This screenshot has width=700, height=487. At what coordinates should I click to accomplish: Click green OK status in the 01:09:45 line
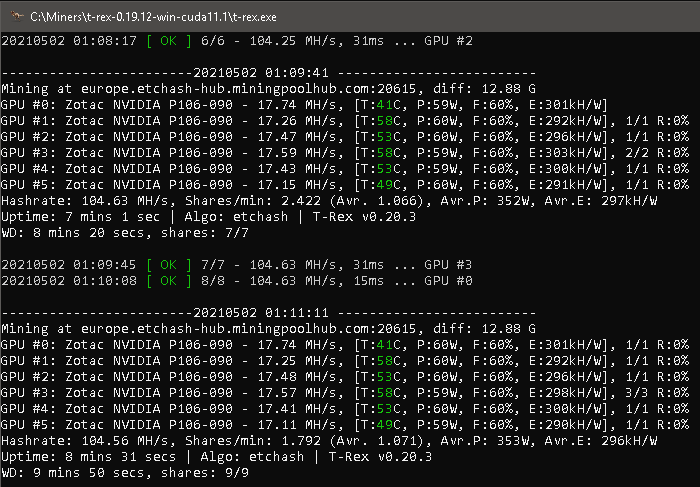168,265
